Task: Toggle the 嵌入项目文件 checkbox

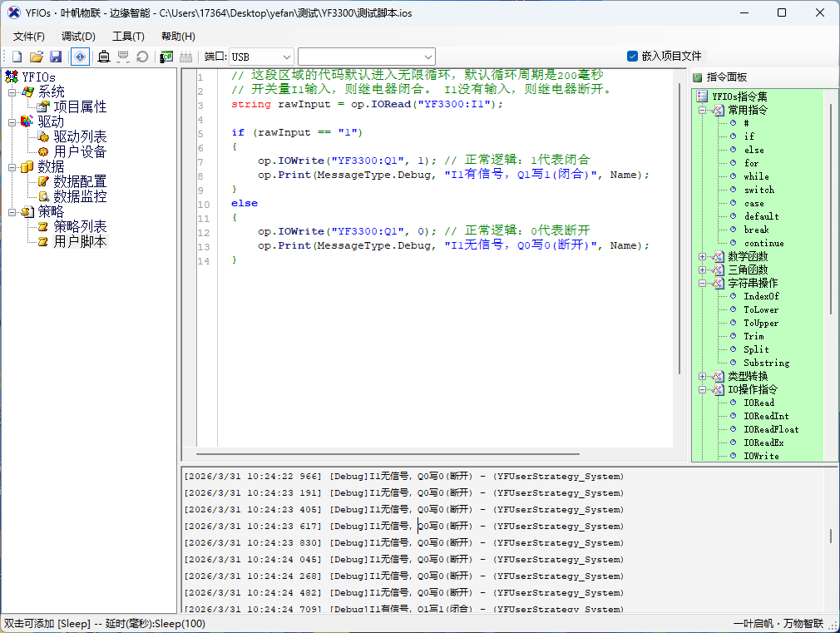Action: (x=632, y=56)
